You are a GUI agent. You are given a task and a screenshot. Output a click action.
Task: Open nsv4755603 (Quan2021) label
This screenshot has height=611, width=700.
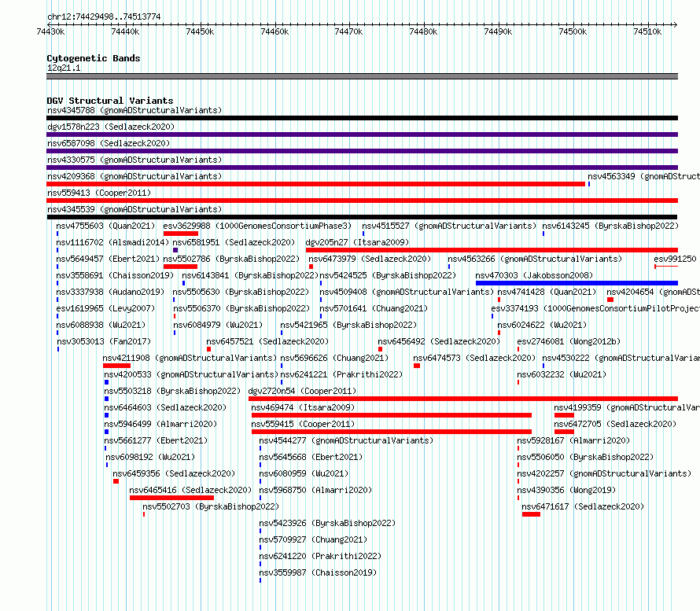point(105,226)
